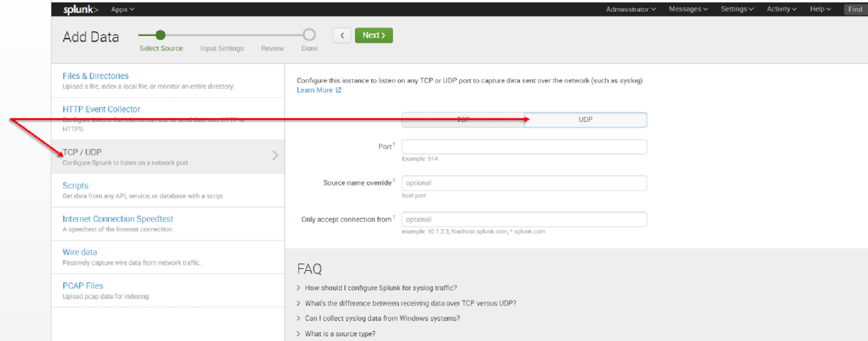
Task: Open the Administrator dropdown menu
Action: pyautogui.click(x=631, y=9)
